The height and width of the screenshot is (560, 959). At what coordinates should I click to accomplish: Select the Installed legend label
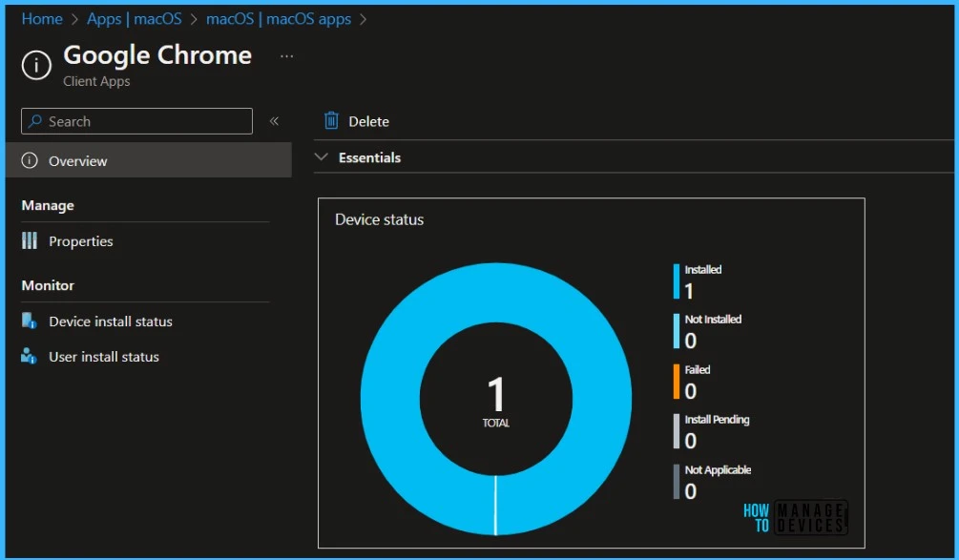[702, 270]
